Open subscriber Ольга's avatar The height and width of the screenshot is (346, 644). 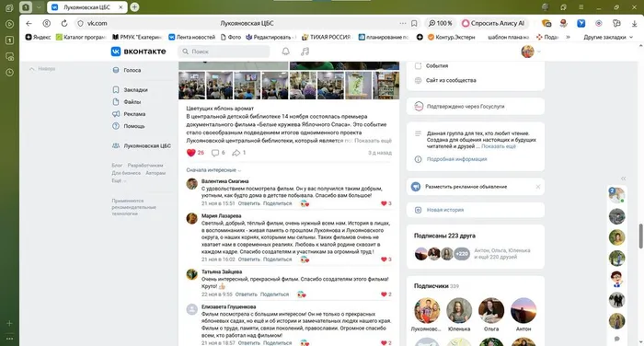click(x=491, y=311)
